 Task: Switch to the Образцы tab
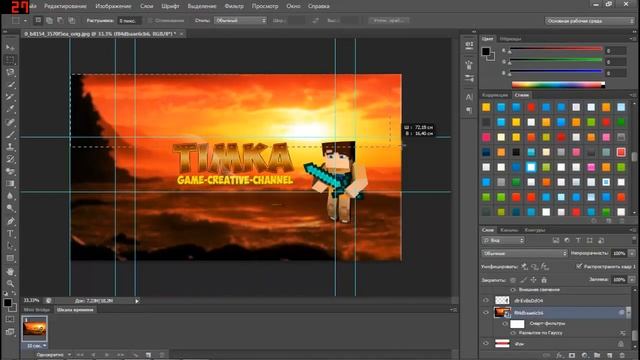pos(511,39)
